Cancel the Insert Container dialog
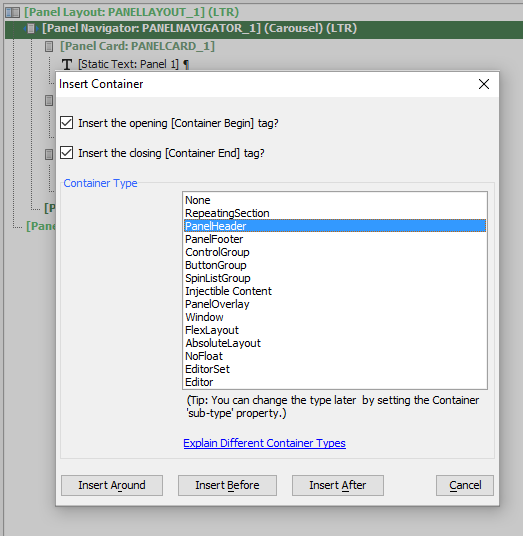The height and width of the screenshot is (536, 523). click(x=465, y=485)
